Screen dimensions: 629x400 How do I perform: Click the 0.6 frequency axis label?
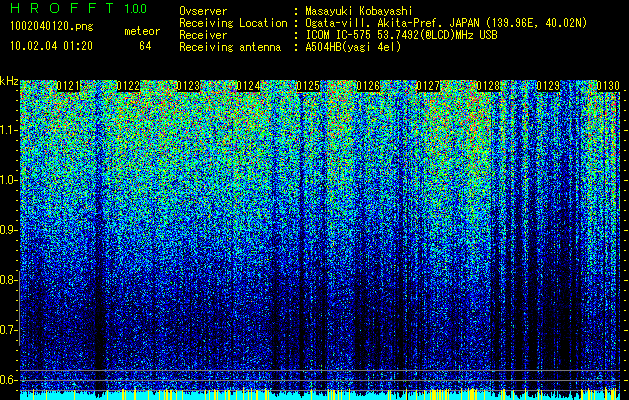[x=9, y=380]
